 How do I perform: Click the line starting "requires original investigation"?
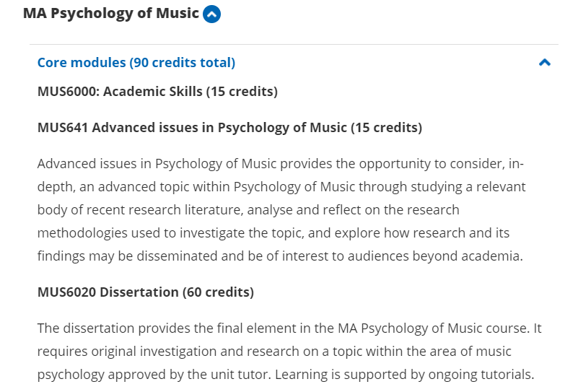[274, 352]
